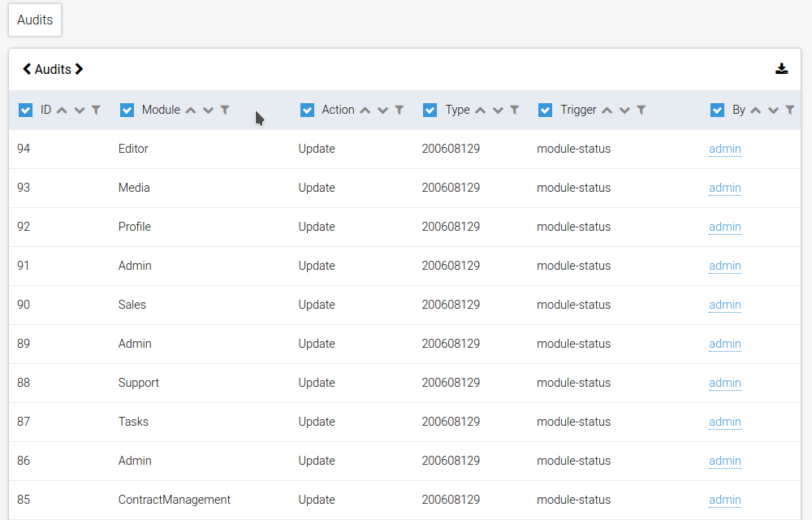Viewport: 812px width, 520px height.
Task: Toggle the Module column visibility checkbox
Action: (x=127, y=109)
